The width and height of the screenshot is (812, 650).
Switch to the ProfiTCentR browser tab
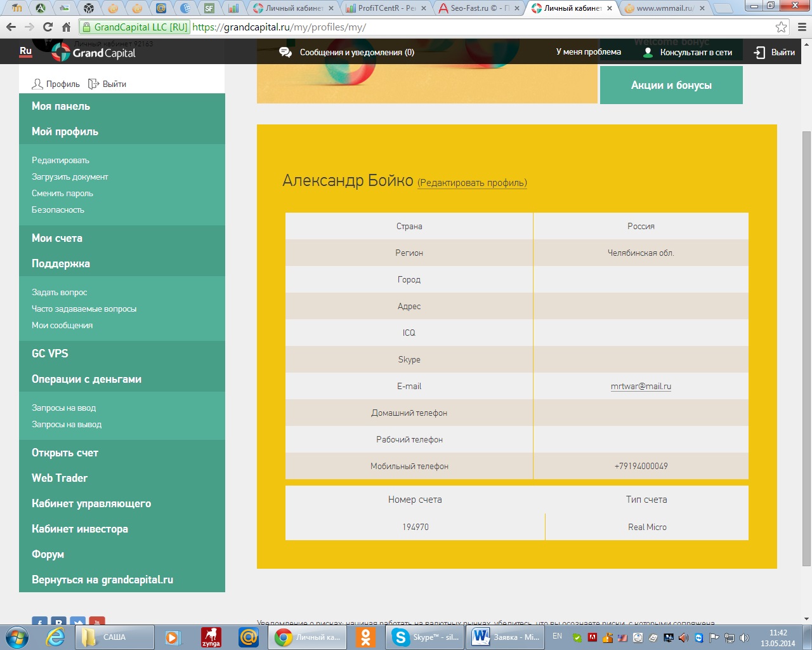(x=386, y=8)
